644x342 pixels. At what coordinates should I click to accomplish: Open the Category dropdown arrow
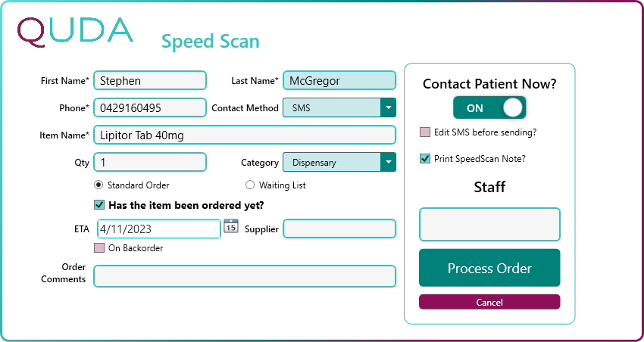(388, 162)
